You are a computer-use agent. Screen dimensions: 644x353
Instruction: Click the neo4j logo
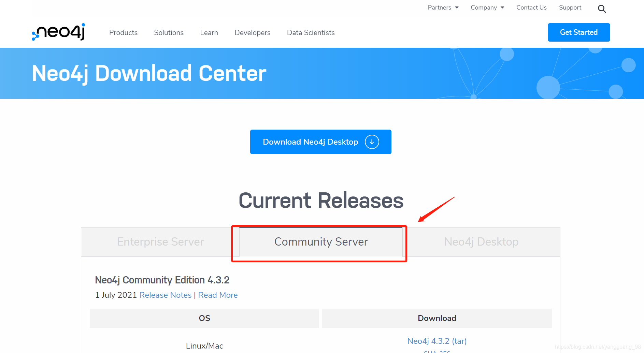point(58,32)
